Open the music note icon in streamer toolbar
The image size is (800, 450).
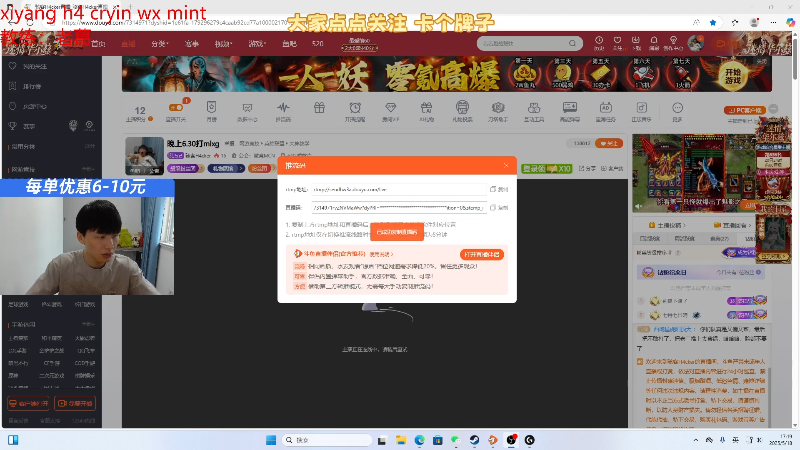click(641, 108)
